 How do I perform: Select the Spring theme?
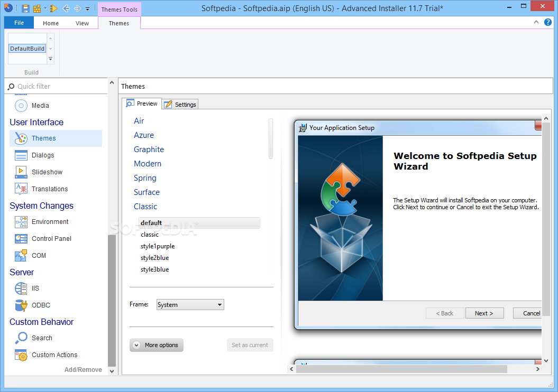(x=145, y=178)
